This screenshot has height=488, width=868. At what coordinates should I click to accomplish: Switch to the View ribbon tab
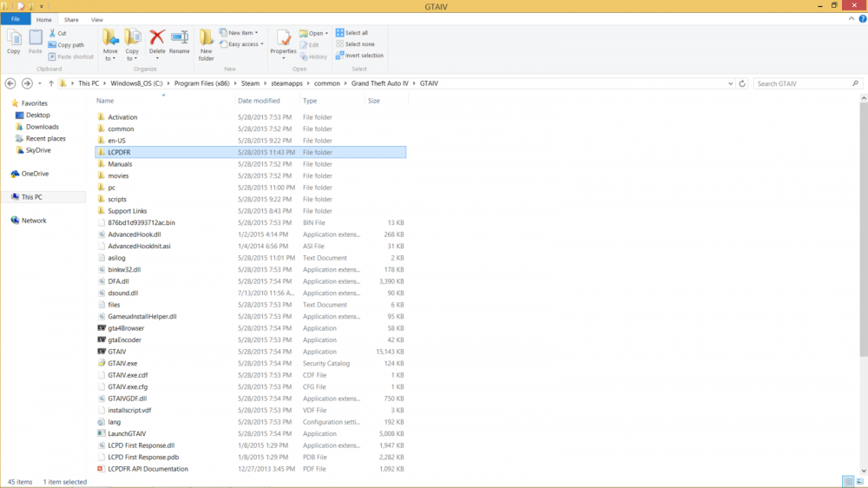[x=97, y=19]
